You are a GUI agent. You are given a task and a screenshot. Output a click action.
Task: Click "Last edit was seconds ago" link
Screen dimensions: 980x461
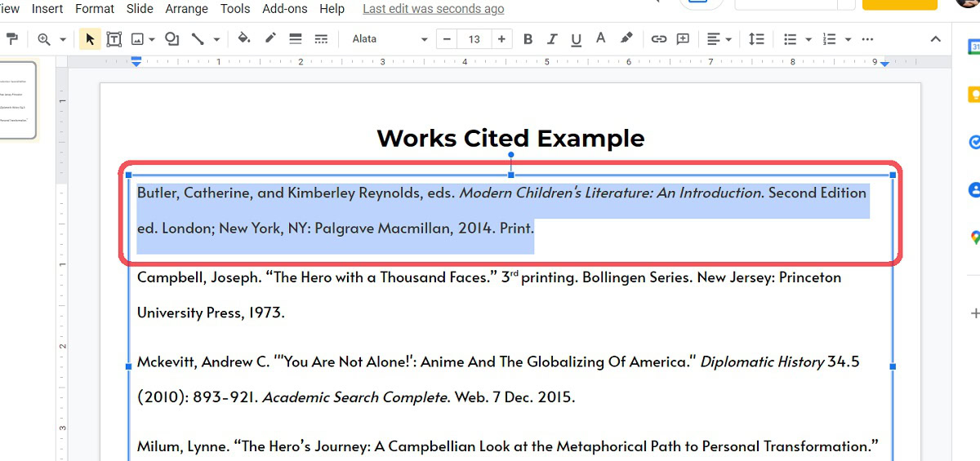(433, 9)
